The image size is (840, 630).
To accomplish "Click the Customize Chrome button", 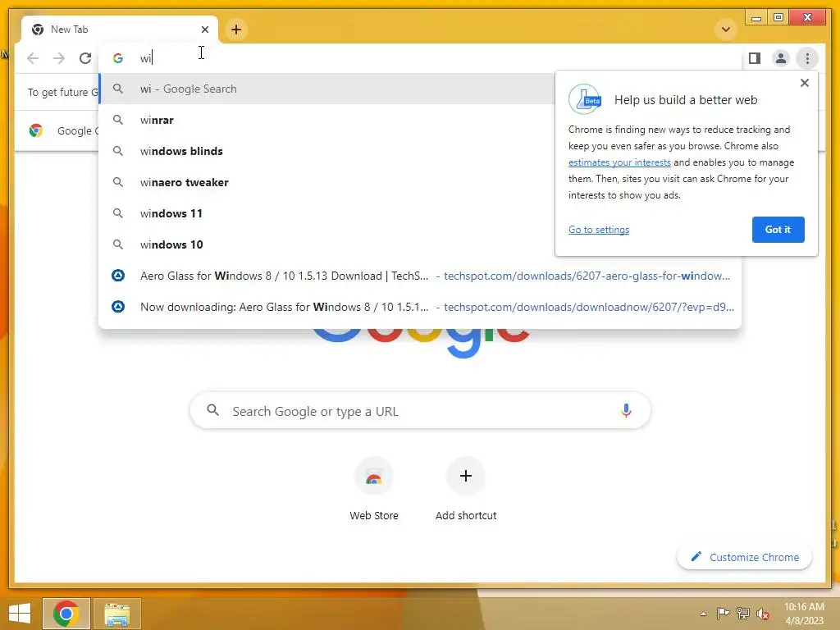I will coord(745,557).
